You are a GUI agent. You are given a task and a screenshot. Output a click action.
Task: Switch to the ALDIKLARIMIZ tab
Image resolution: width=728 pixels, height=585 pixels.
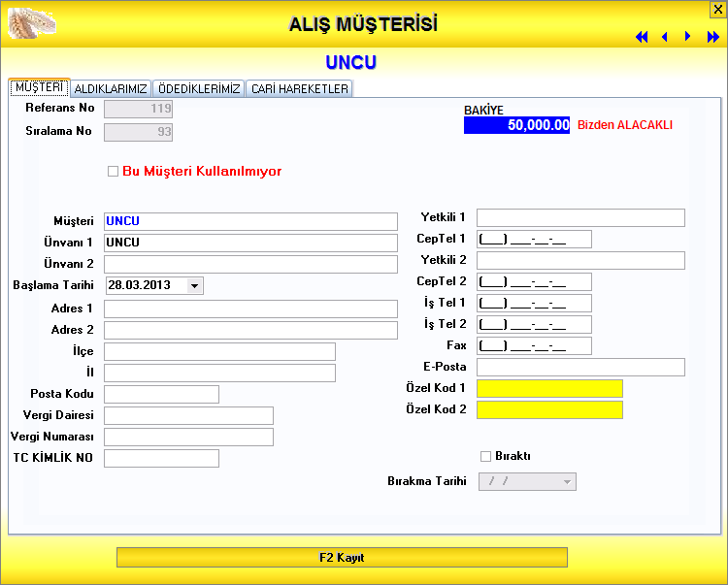[111, 88]
